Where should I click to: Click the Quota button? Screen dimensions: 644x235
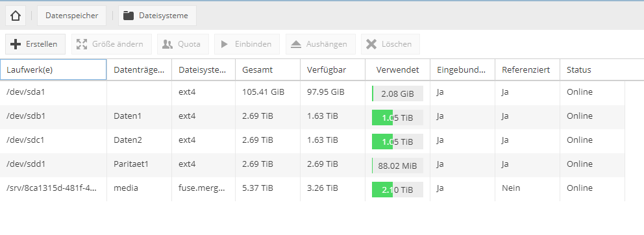click(x=183, y=44)
